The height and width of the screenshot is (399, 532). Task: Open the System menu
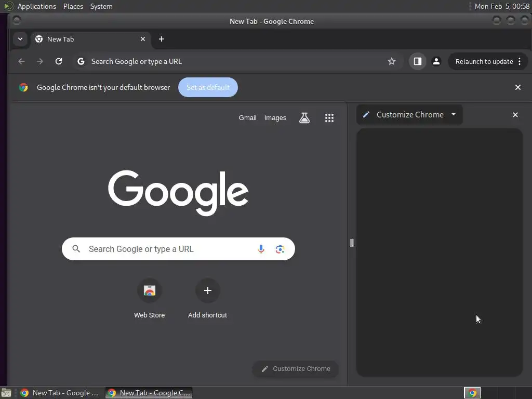click(101, 6)
